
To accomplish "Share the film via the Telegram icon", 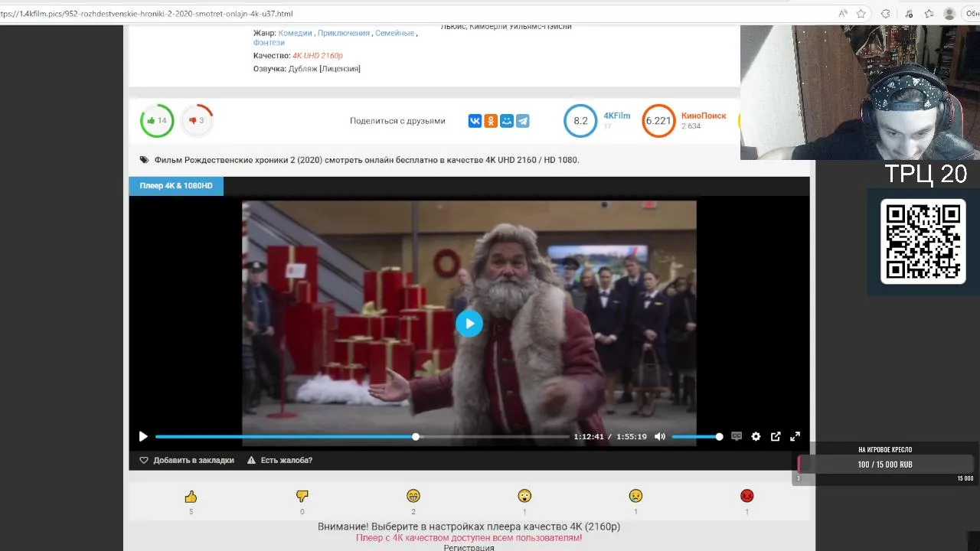I will tap(523, 121).
